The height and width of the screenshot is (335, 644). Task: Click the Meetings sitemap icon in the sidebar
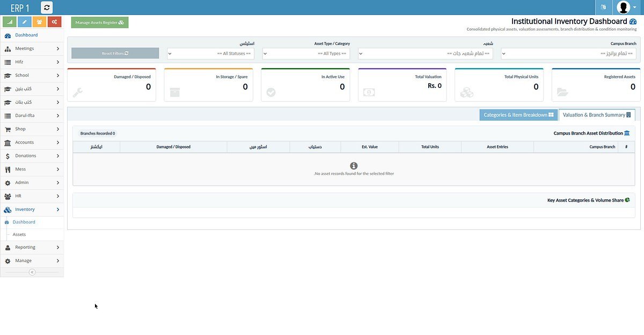point(8,49)
